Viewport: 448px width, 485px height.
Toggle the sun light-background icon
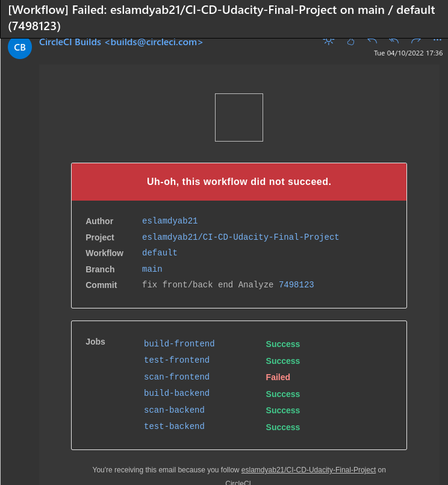(x=328, y=41)
